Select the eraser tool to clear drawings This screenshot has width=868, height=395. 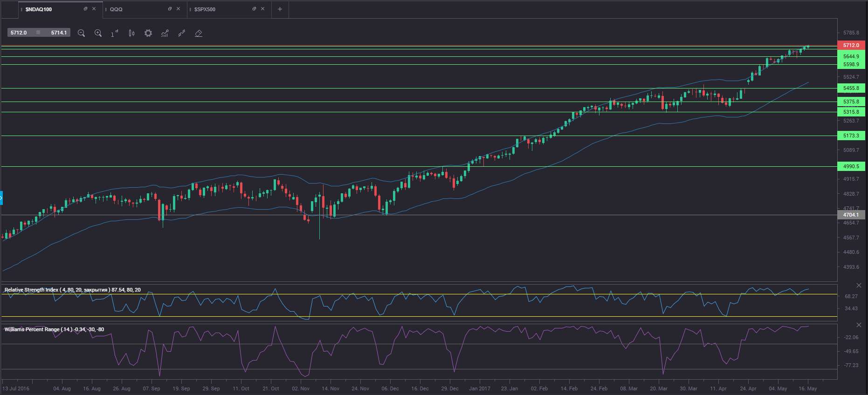199,33
